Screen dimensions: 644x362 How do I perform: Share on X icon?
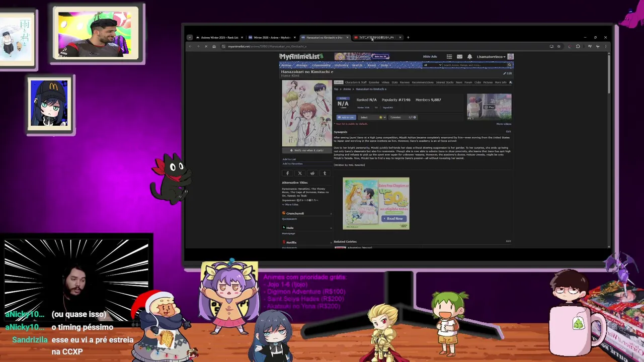[x=300, y=173]
